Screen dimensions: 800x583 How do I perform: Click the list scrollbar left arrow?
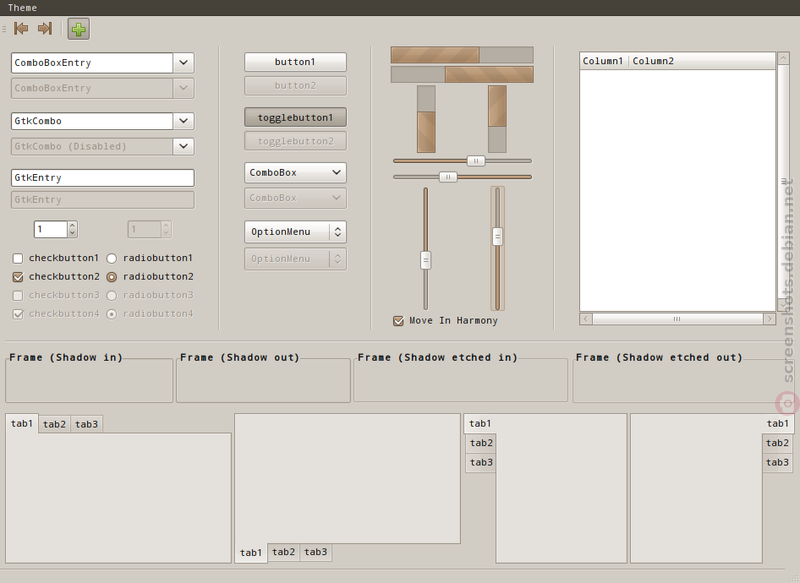(586, 319)
